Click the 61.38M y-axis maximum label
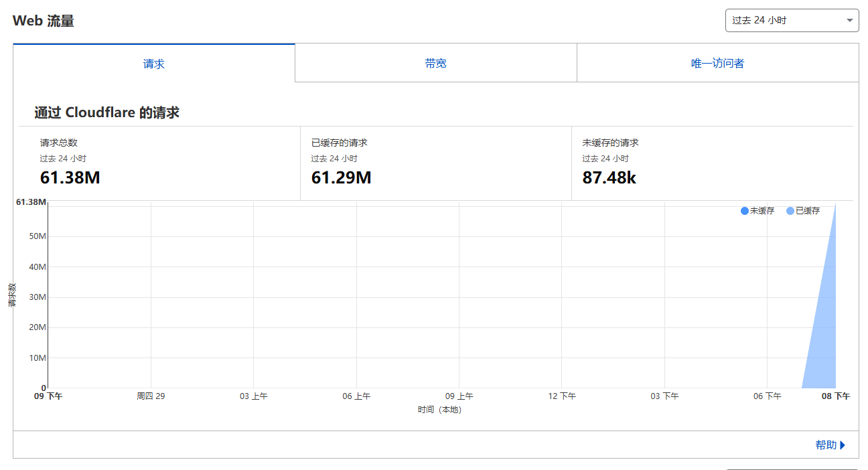868x470 pixels. 31,202
